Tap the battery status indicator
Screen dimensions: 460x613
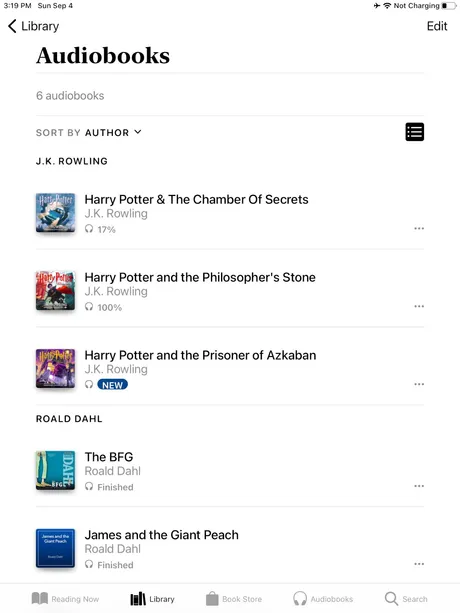(449, 6)
